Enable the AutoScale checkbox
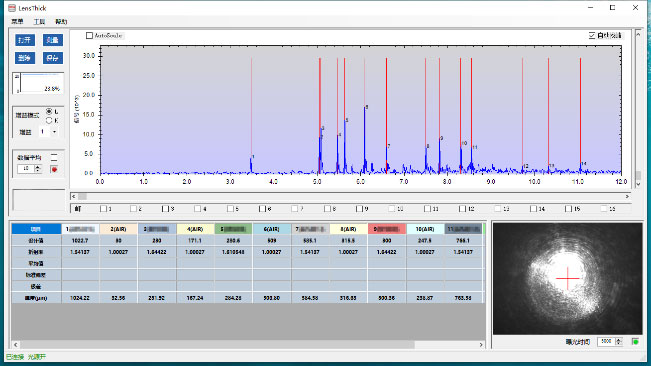651x366 pixels. point(89,36)
